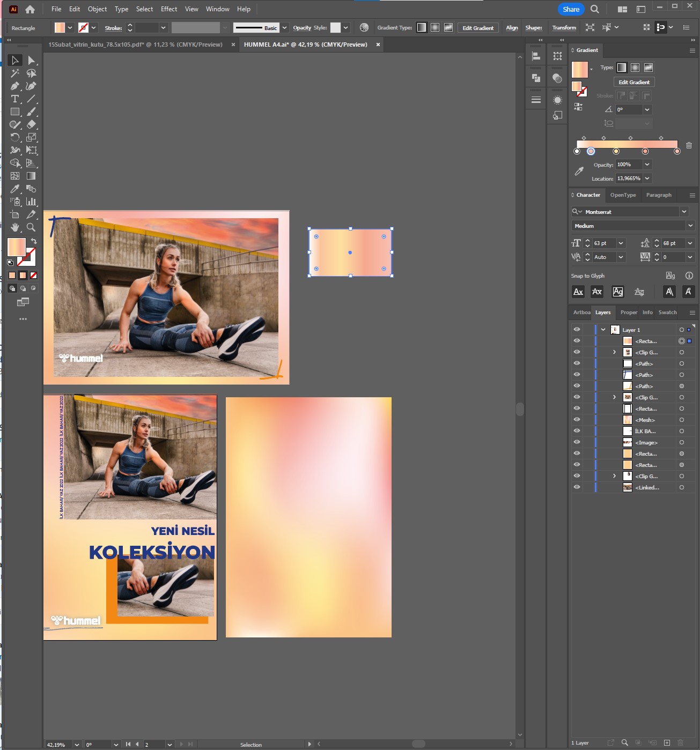This screenshot has width=700, height=750.
Task: Select the Pen tool
Action: pyautogui.click(x=15, y=86)
